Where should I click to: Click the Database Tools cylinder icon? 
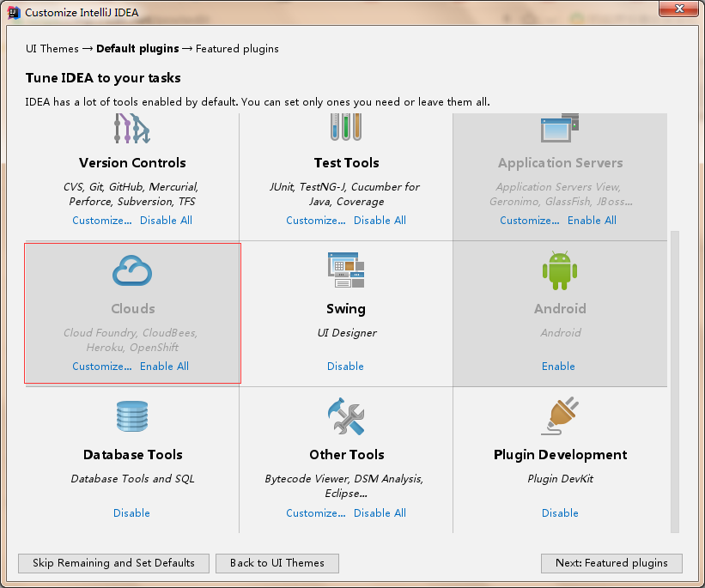pyautogui.click(x=132, y=416)
